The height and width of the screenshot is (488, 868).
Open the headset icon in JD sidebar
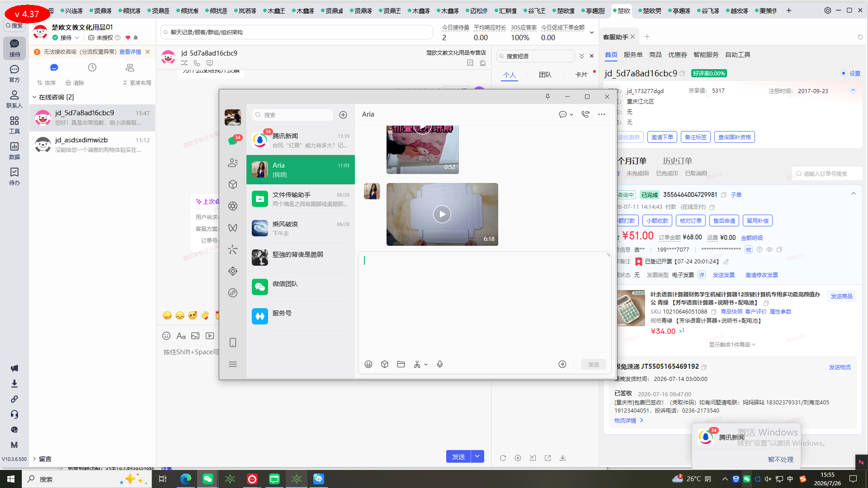(14, 414)
